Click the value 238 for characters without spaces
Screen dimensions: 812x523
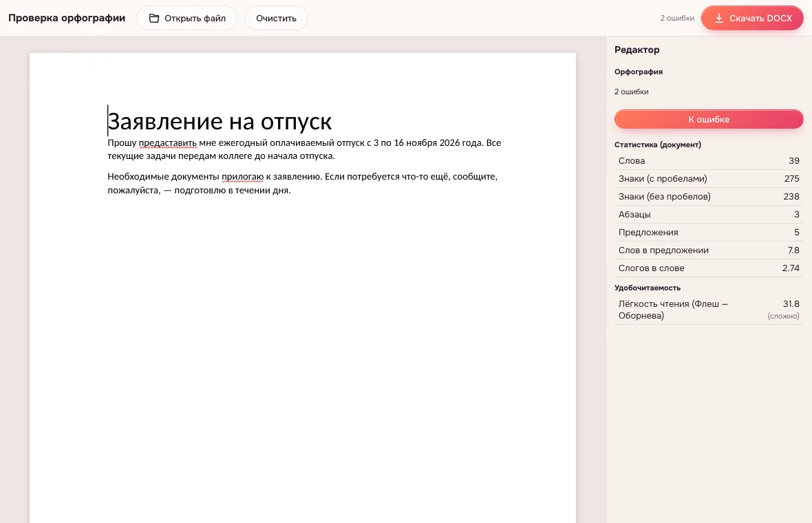coord(791,197)
